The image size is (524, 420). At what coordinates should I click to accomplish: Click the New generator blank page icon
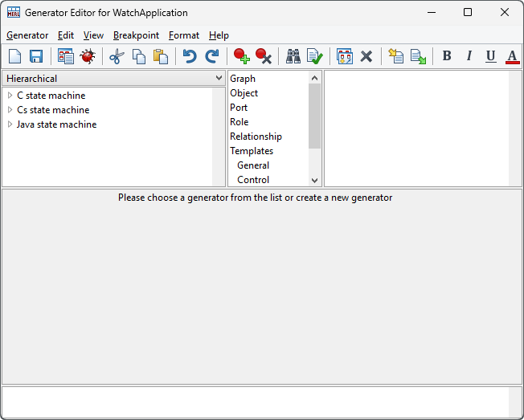tap(14, 56)
